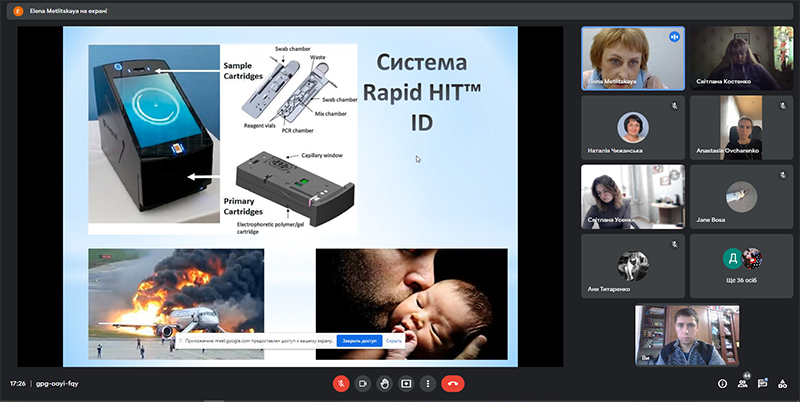Select Світлана Усенко's video tile
800x402 pixels.
point(633,197)
